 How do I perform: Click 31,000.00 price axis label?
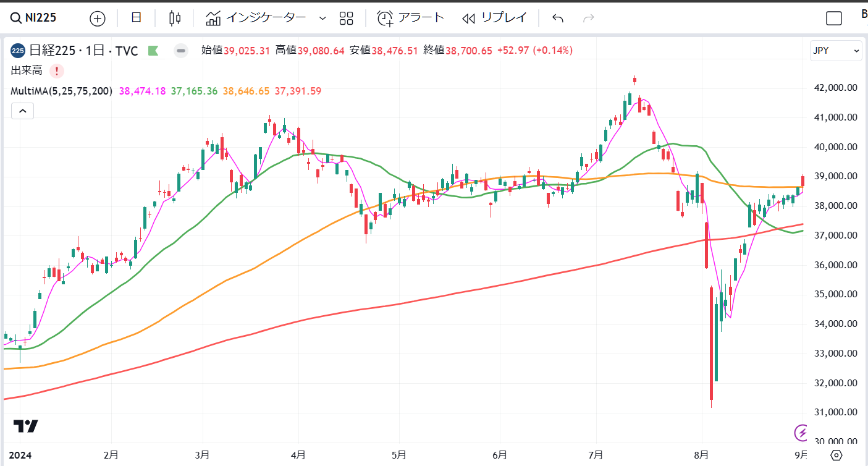(x=836, y=412)
